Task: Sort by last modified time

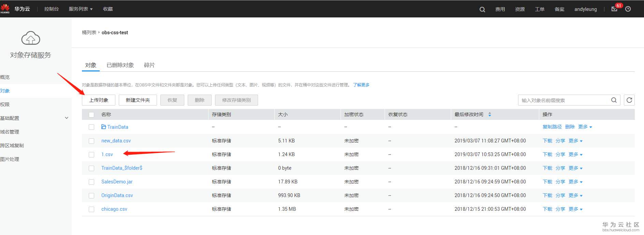Action: [490, 114]
